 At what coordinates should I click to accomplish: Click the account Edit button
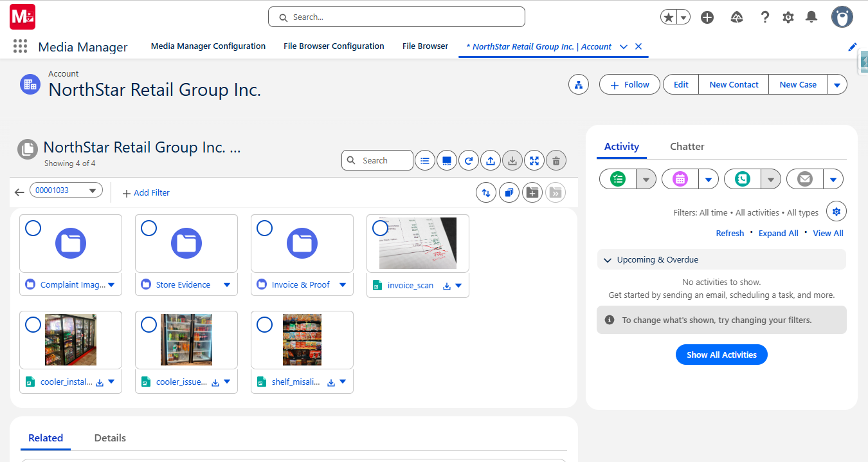coord(681,84)
